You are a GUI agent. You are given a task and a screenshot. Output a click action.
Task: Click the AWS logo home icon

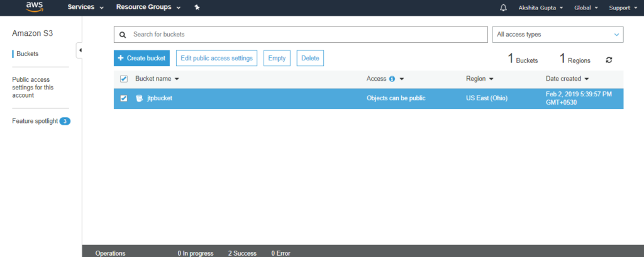coord(35,7)
